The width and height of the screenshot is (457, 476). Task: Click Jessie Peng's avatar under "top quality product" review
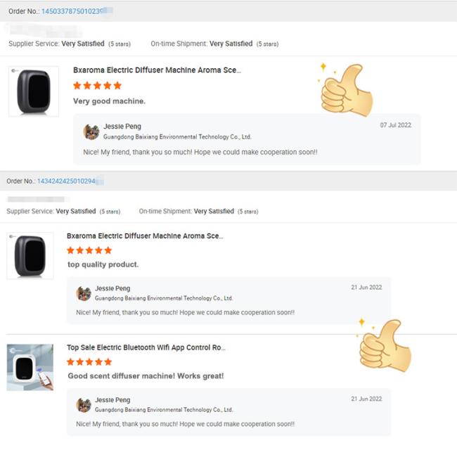pyautogui.click(x=84, y=293)
